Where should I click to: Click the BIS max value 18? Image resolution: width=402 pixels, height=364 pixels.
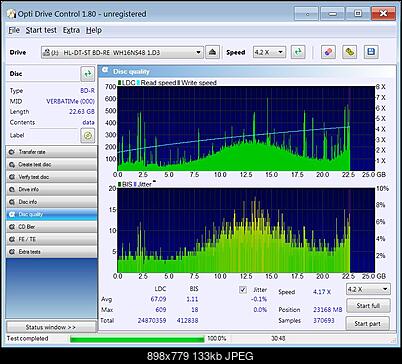pos(195,310)
